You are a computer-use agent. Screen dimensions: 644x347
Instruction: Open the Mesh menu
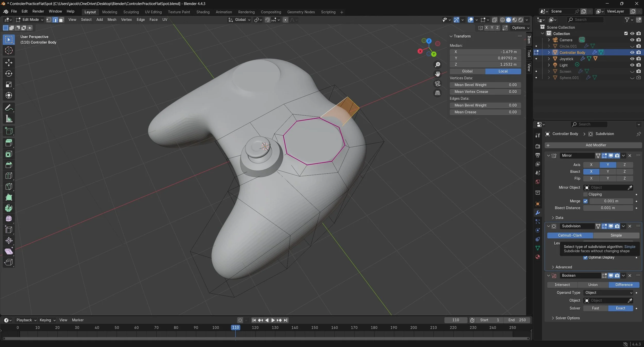[x=112, y=20]
